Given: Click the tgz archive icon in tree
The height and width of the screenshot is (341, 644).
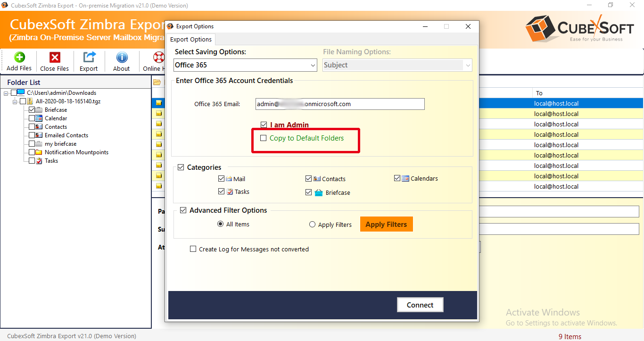Looking at the screenshot, I should [x=30, y=101].
